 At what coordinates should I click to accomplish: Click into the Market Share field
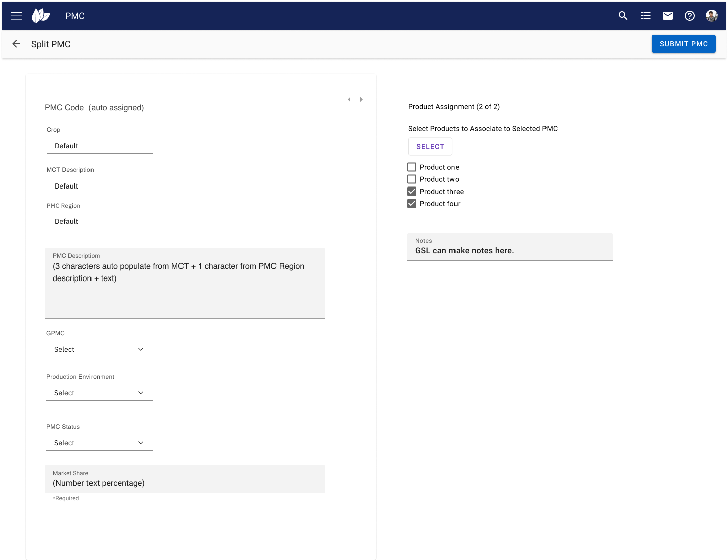[x=185, y=483]
